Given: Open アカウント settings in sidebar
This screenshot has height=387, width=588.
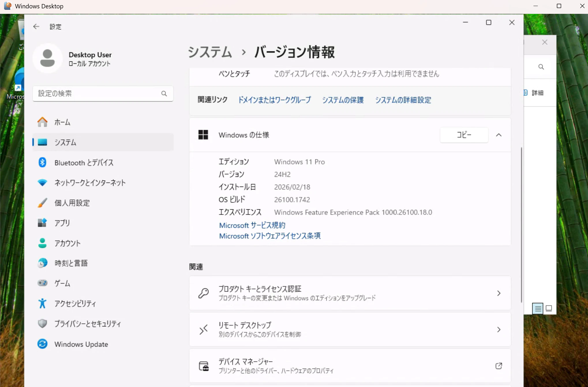Looking at the screenshot, I should 103,243.
